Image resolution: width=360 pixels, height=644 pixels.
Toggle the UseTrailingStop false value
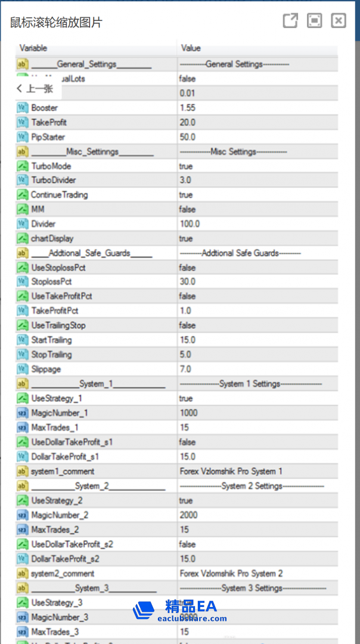187,326
